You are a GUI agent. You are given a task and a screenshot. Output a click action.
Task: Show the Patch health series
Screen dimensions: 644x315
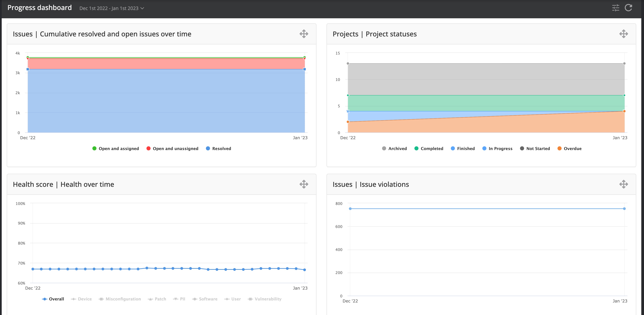tap(160, 299)
